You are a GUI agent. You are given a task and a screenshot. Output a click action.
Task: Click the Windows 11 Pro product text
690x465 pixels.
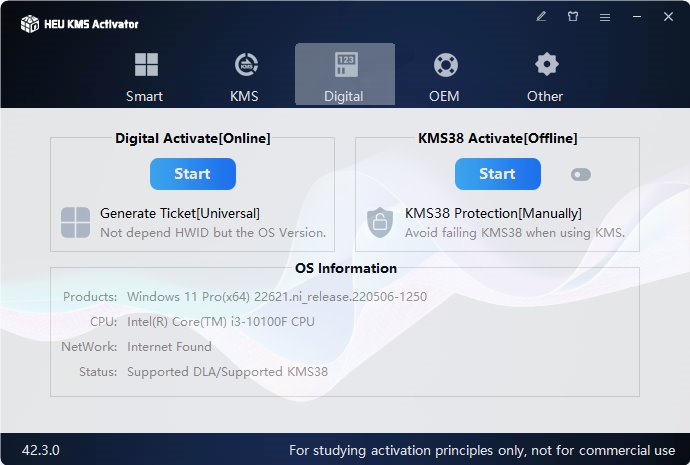[x=277, y=297]
